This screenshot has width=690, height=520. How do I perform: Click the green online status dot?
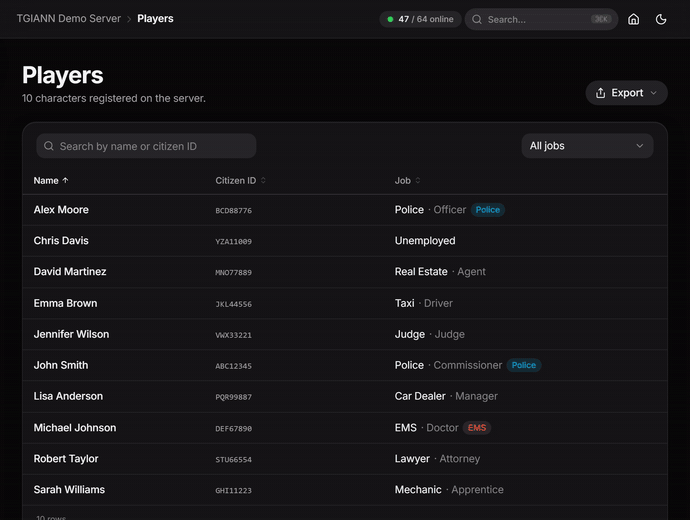[x=390, y=19]
